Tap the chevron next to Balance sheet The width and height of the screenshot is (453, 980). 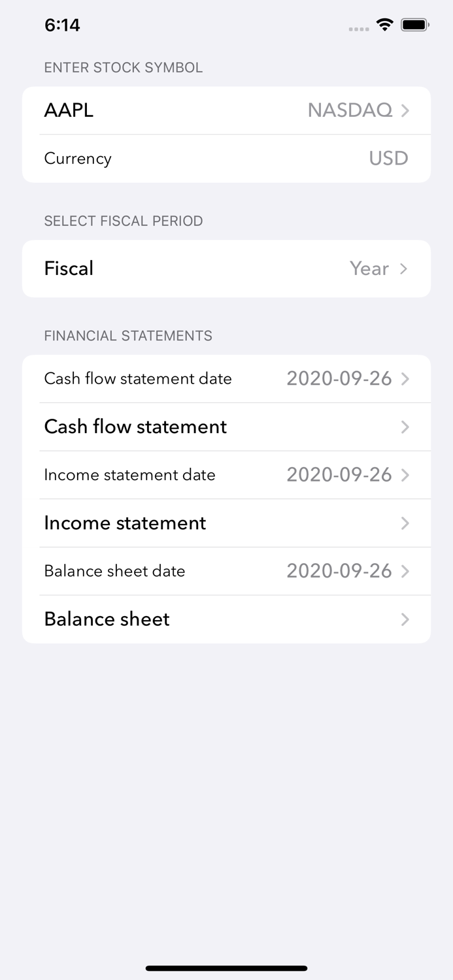click(x=404, y=619)
